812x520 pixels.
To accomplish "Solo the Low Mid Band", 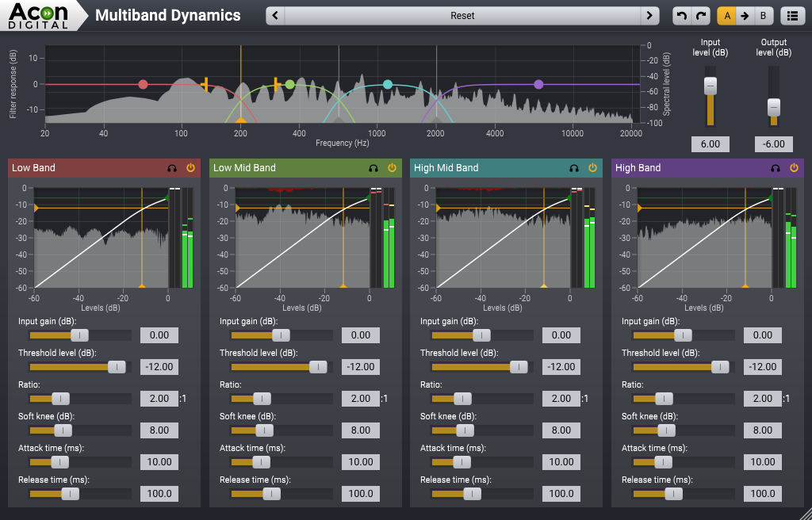I will point(371,168).
